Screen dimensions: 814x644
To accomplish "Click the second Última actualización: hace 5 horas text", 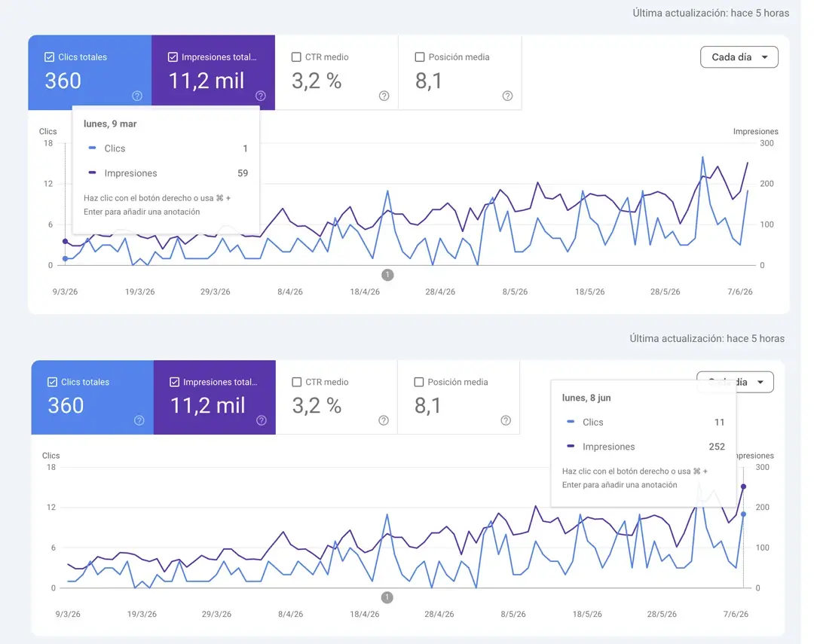I will click(x=707, y=338).
